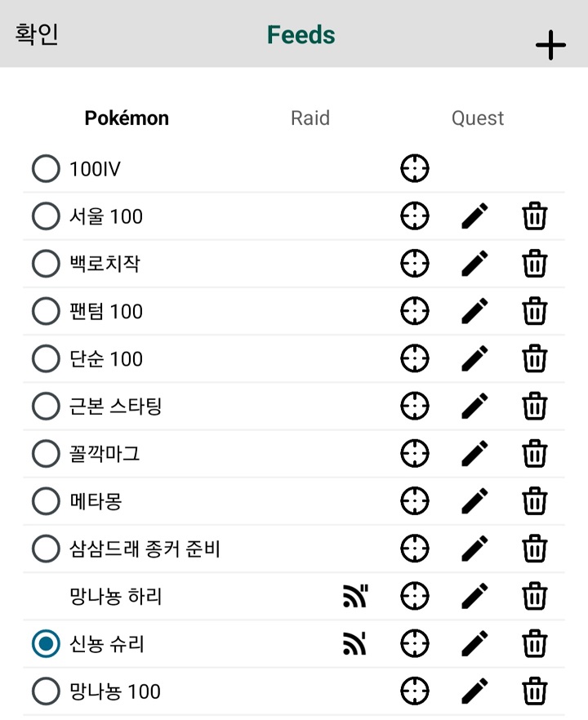Switch to the Raid tab
The image size is (588, 720).
point(310,118)
